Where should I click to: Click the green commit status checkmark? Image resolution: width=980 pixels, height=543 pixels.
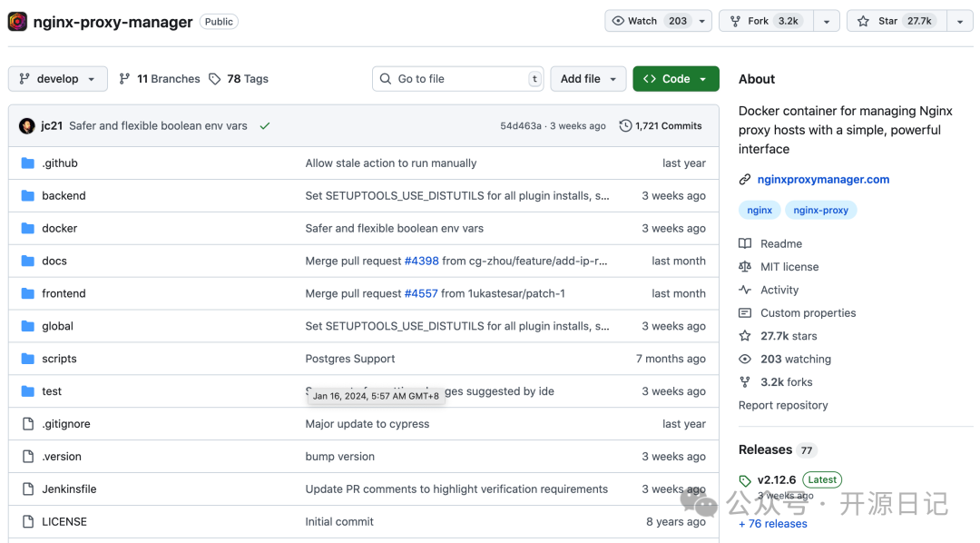click(x=265, y=126)
